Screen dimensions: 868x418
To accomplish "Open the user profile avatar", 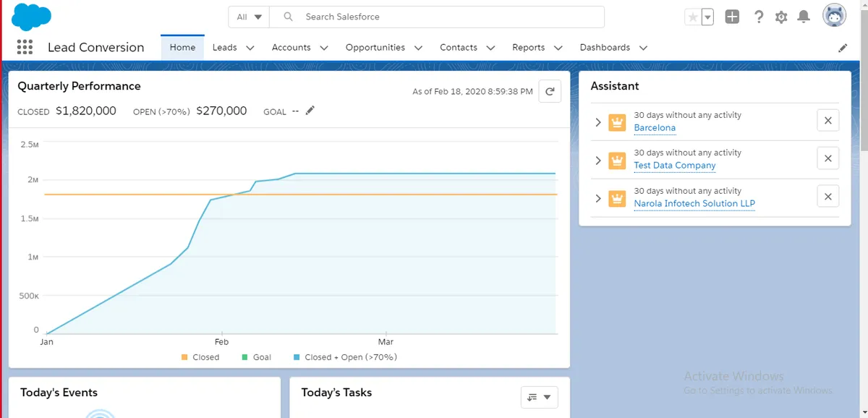I will [x=835, y=16].
